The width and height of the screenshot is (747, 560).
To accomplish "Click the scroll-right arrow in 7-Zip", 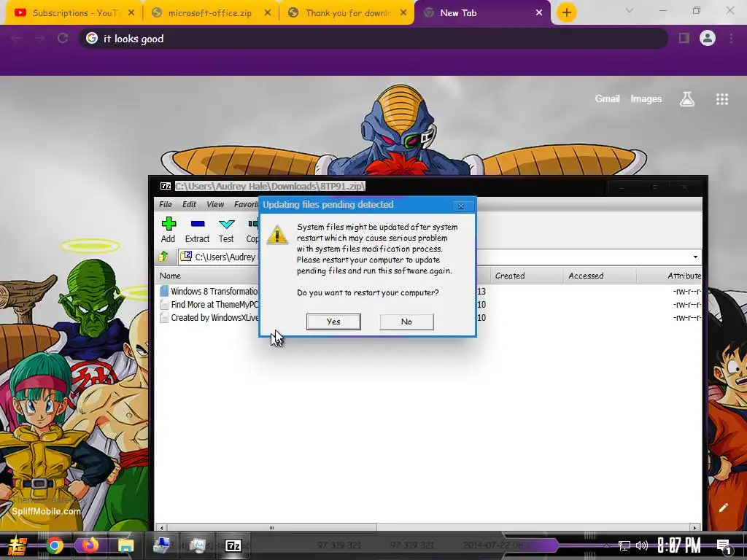I will [x=694, y=528].
